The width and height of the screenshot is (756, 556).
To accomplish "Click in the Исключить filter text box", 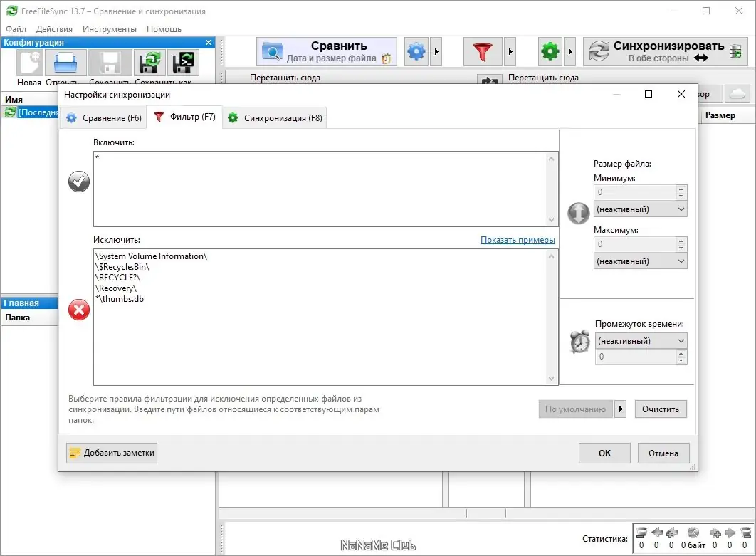I will (x=320, y=317).
